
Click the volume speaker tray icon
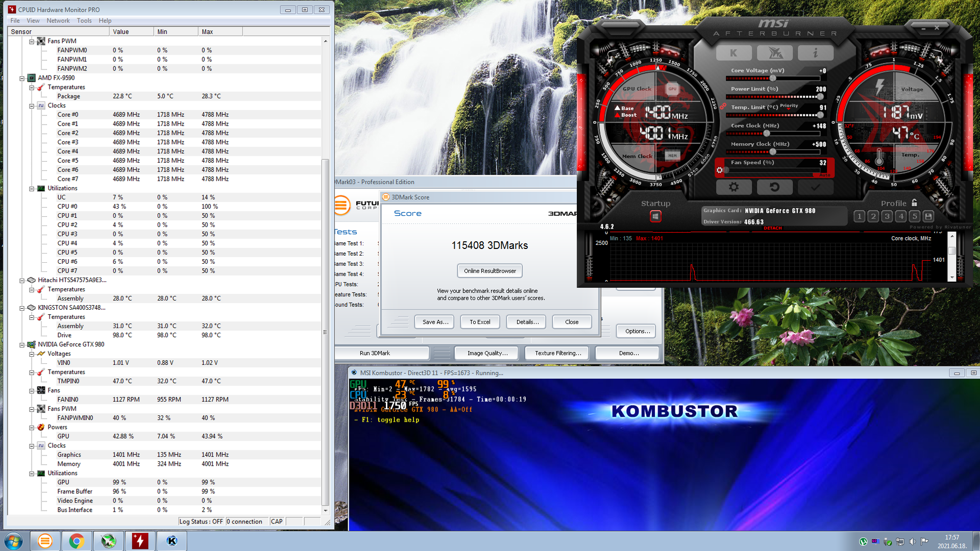tap(912, 541)
